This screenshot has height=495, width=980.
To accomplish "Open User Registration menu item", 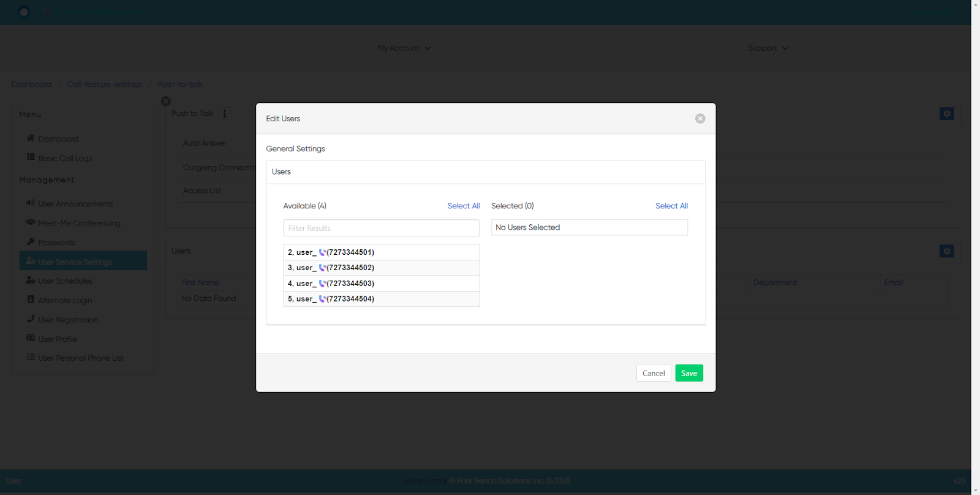I will pos(68,320).
